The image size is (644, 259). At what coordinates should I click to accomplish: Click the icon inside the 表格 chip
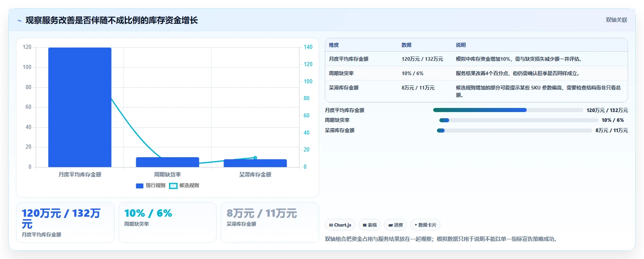click(x=365, y=225)
